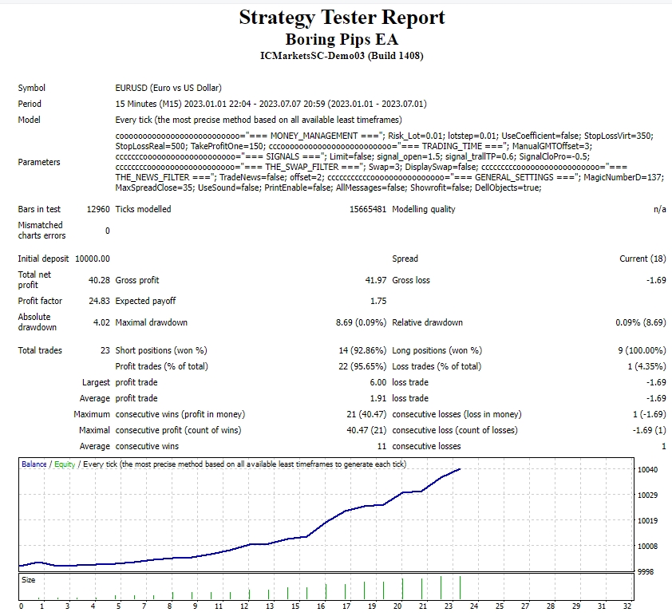Select the Profit factor value 24.83
The height and width of the screenshot is (616, 672).
click(99, 301)
